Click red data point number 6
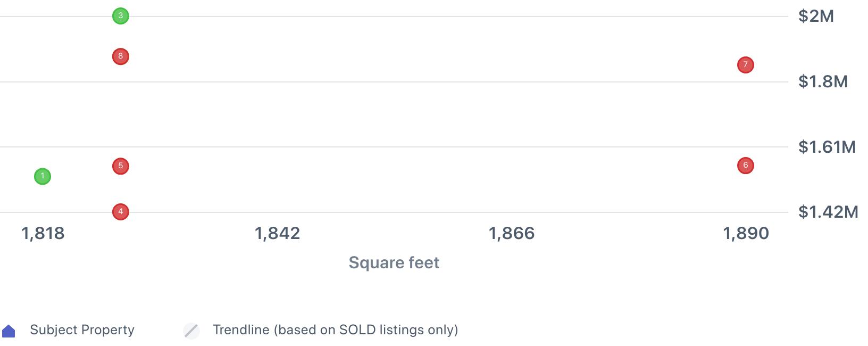Screen dimensions: 868x346 click(746, 166)
